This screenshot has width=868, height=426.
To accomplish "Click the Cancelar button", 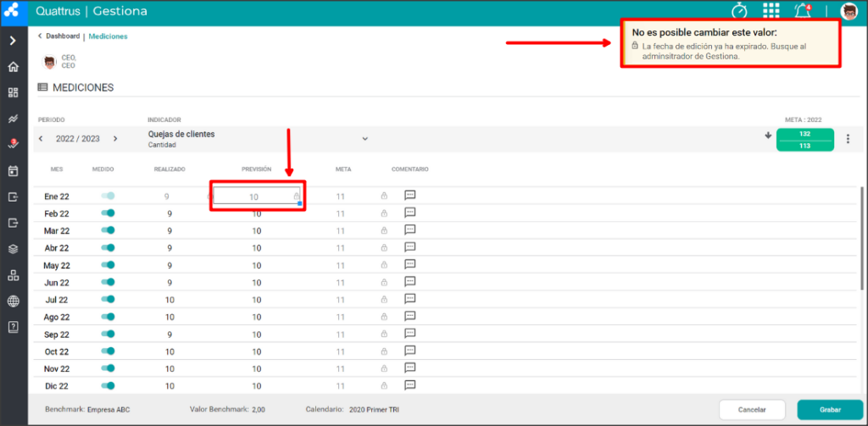I will 752,410.
